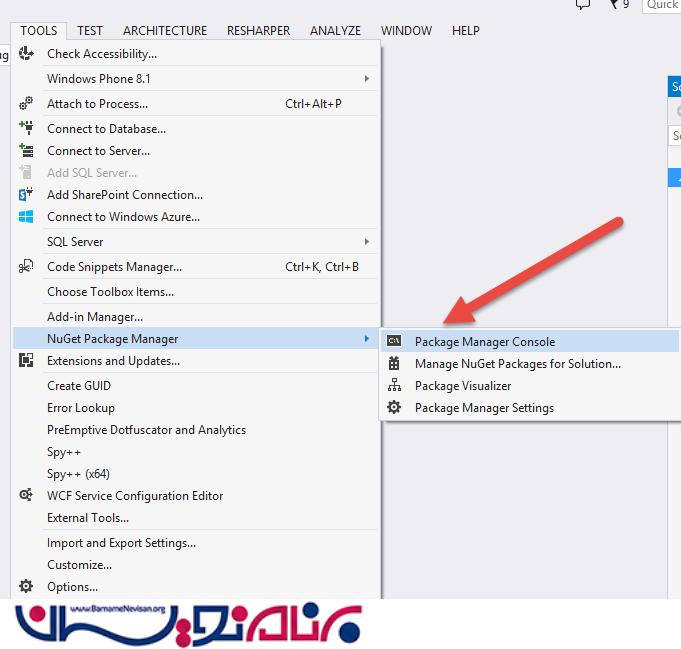Viewport: 681px width, 649px height.
Task: Click the Package Manager Settings gear icon
Action: tap(394, 407)
